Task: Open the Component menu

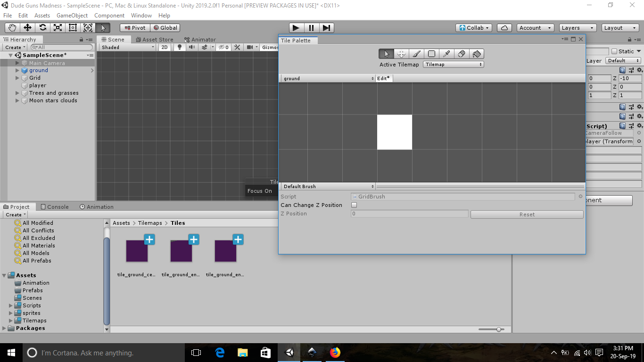Action: (109, 15)
